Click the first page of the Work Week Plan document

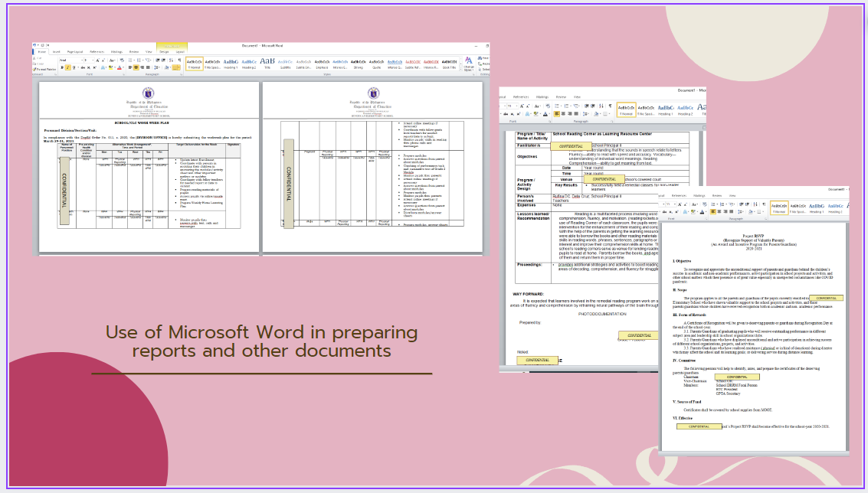tap(149, 167)
